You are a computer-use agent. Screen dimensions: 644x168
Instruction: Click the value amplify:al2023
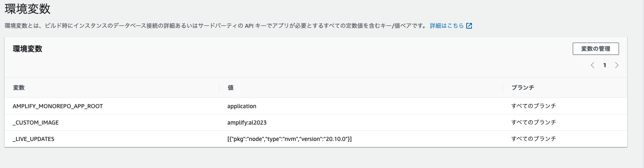click(247, 123)
